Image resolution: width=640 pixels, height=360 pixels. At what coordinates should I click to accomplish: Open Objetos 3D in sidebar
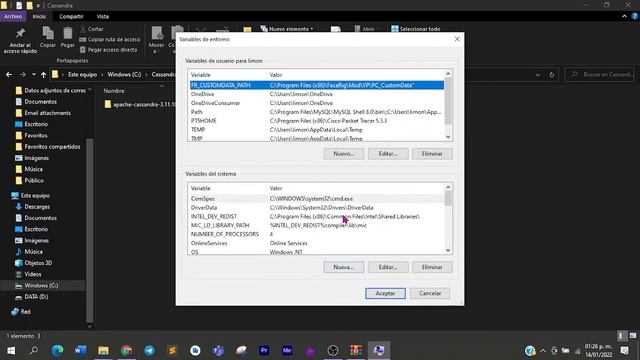[x=38, y=263]
